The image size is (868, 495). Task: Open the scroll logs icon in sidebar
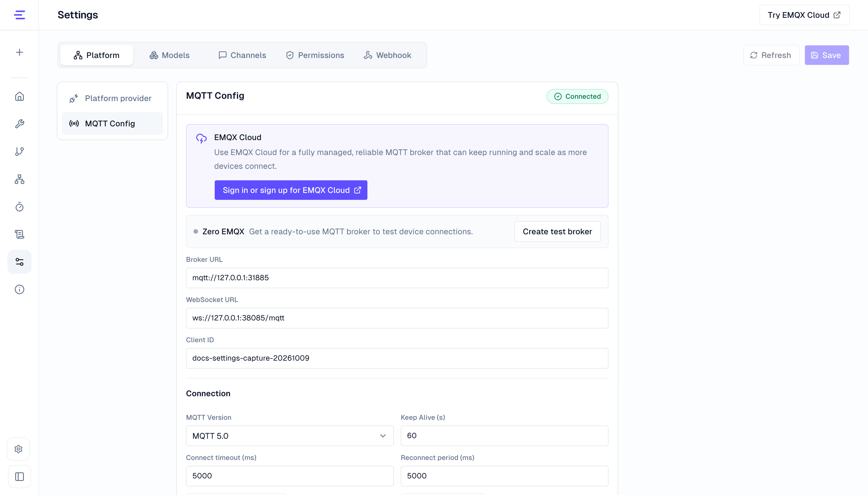coord(19,234)
